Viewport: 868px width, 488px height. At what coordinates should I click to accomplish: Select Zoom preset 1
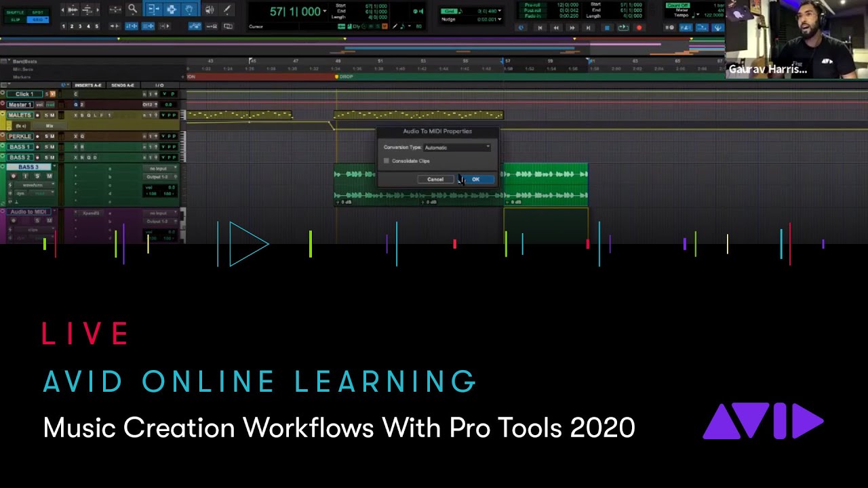tap(64, 26)
